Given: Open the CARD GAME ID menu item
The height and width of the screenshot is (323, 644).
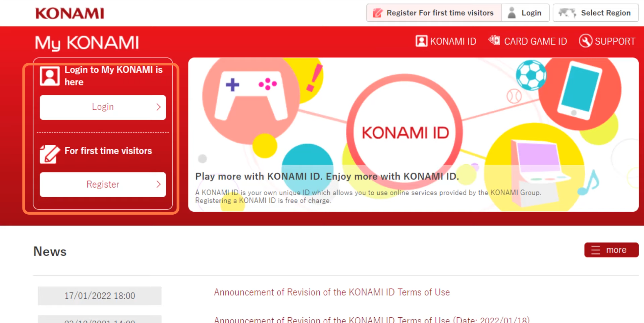Looking at the screenshot, I should coord(528,41).
